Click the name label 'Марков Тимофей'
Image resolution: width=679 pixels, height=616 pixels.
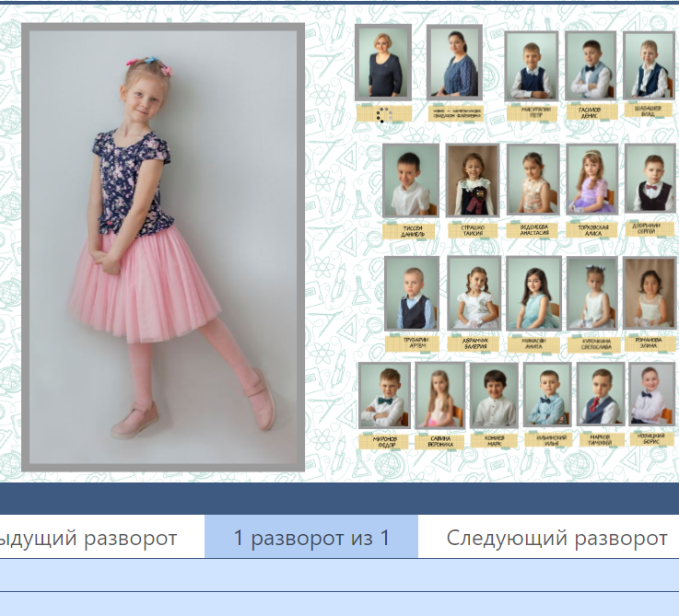(x=600, y=440)
